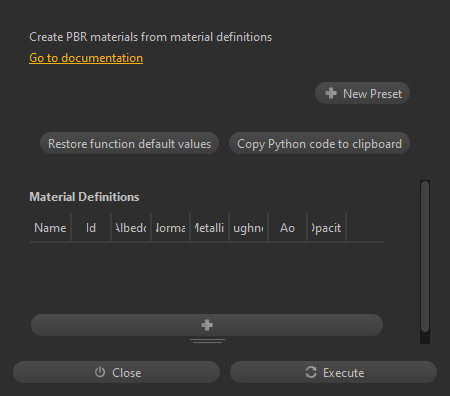
Task: Click the power icon on Close button
Action: [100, 372]
